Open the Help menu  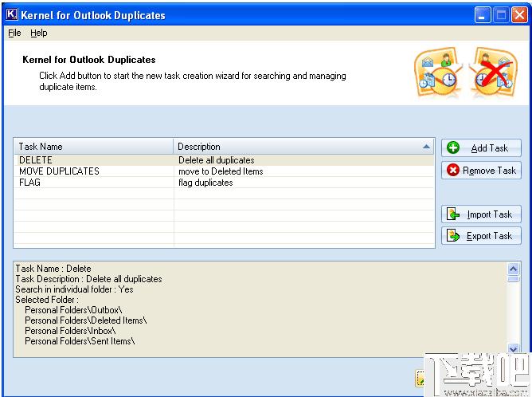tap(39, 33)
